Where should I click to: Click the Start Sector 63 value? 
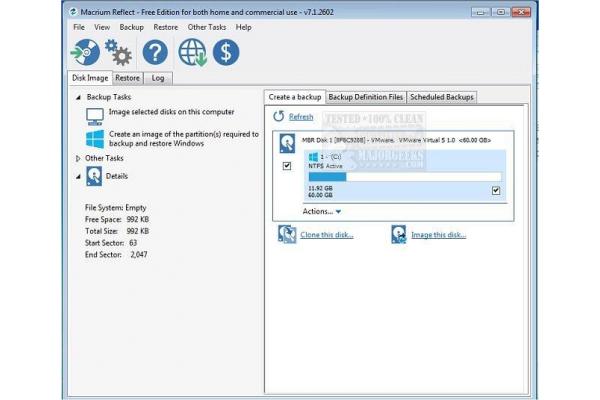tap(133, 243)
